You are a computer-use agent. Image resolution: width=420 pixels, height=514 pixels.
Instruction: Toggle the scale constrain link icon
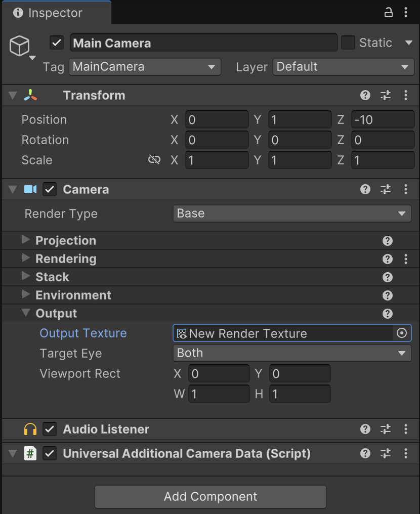tap(154, 160)
